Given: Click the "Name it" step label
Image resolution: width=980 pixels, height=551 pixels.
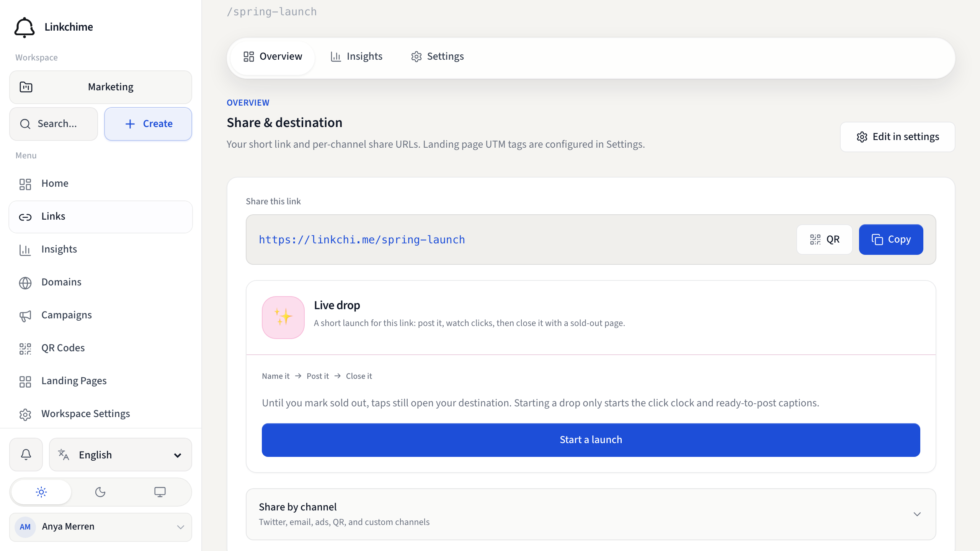Looking at the screenshot, I should coord(276,376).
